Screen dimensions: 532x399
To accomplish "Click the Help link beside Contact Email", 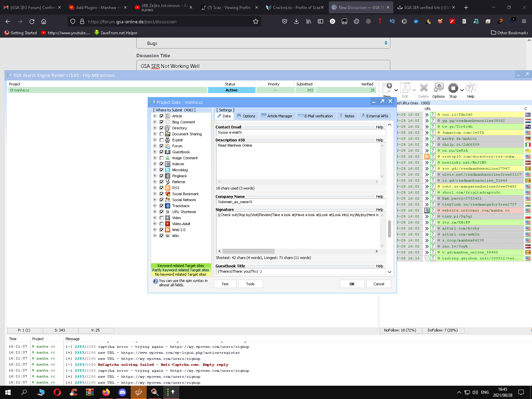I will click(x=380, y=127).
